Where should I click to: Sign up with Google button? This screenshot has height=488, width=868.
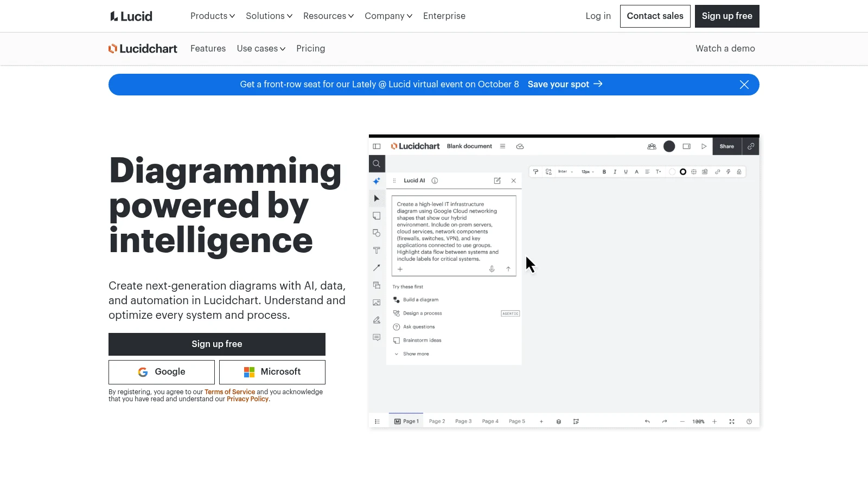162,372
